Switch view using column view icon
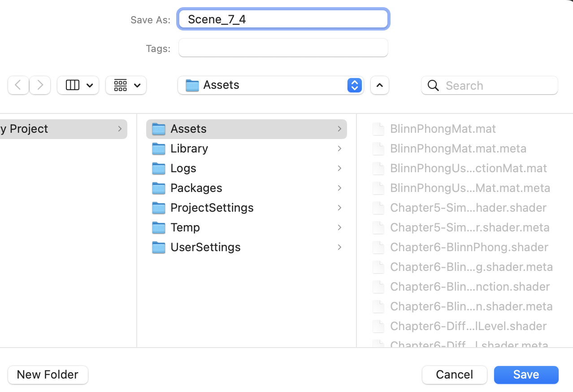Screen dimensions: 573x392 (73, 85)
